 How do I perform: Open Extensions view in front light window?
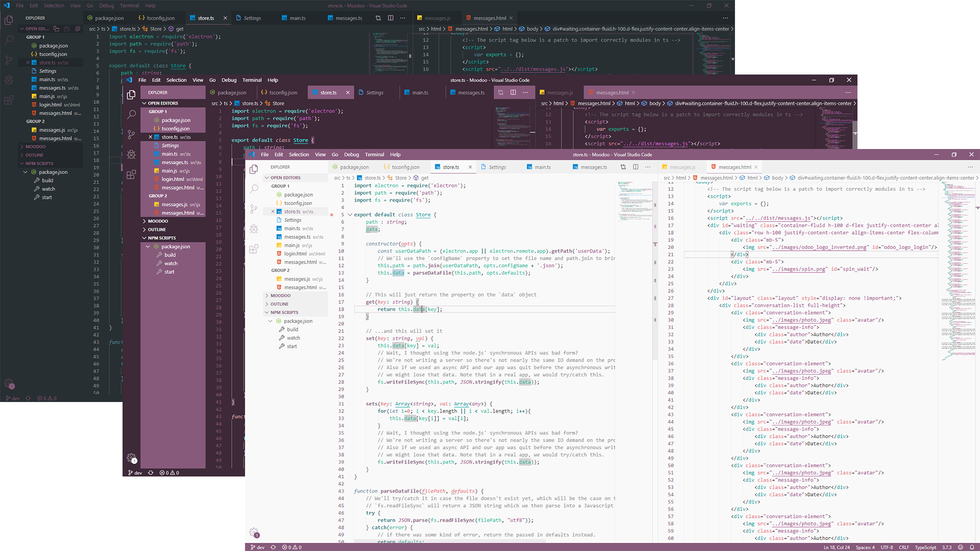point(254,249)
